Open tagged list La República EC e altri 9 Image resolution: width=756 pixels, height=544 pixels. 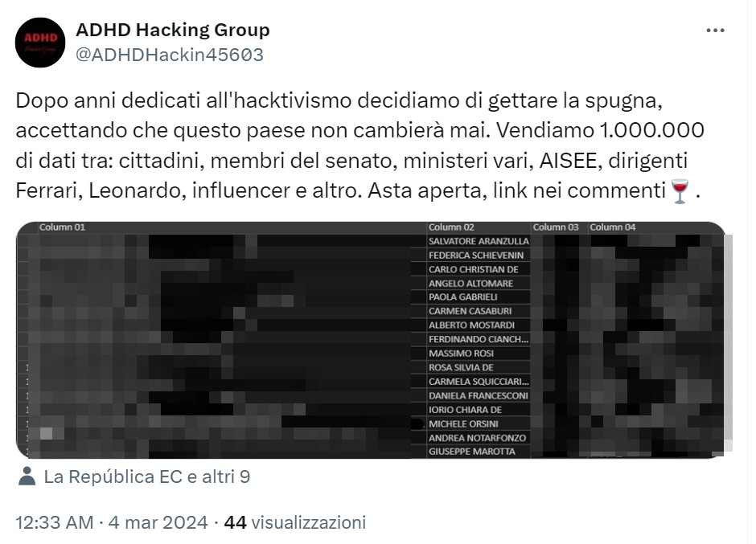147,477
